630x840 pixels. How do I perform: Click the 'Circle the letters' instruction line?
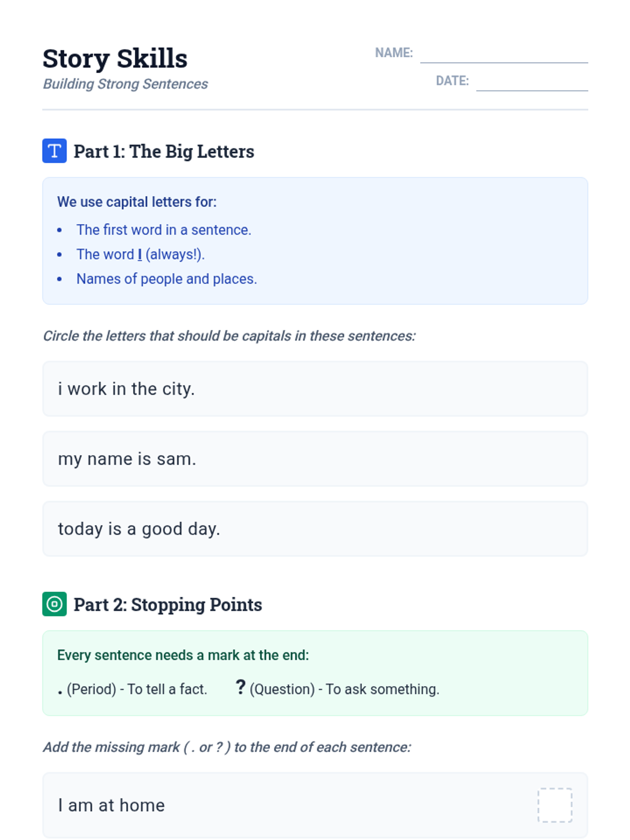(229, 336)
